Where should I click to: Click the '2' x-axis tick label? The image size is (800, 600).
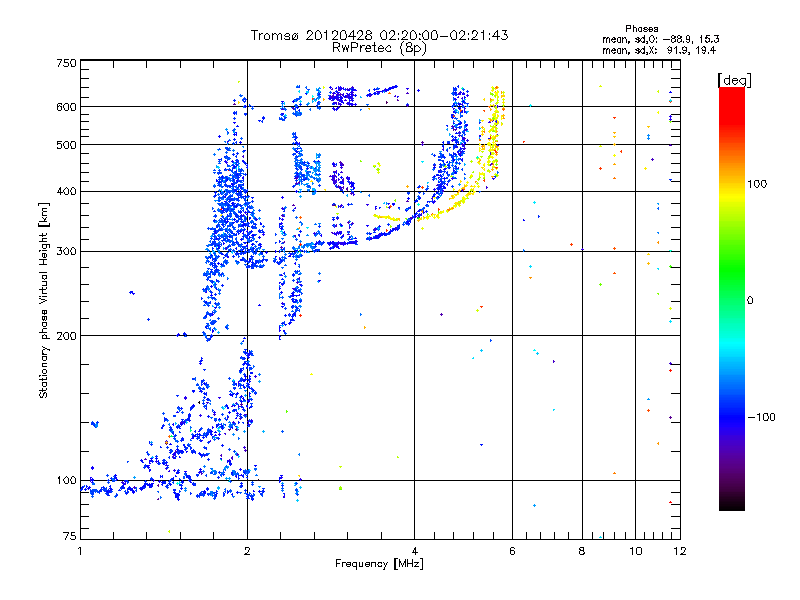point(247,551)
